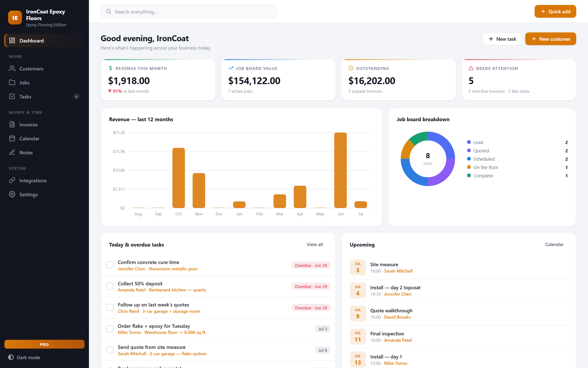This screenshot has height=368, width=588.
Task: Click the November revenue bar
Action: coord(199,191)
